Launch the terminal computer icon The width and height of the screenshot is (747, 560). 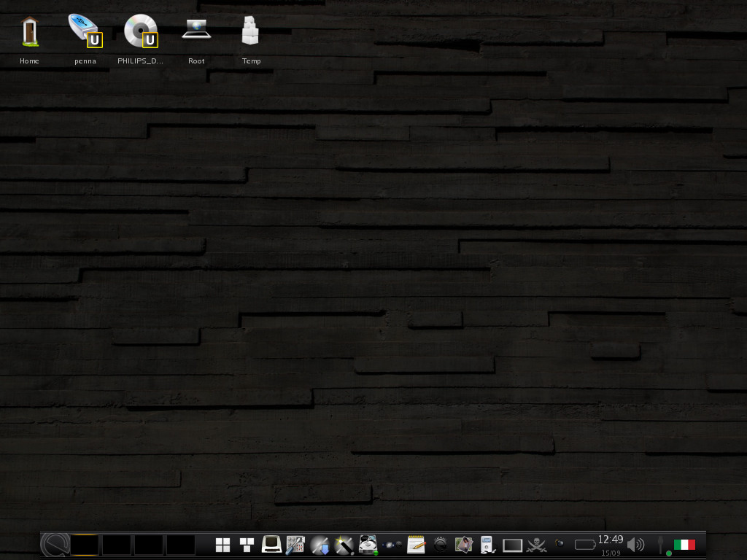click(x=271, y=545)
